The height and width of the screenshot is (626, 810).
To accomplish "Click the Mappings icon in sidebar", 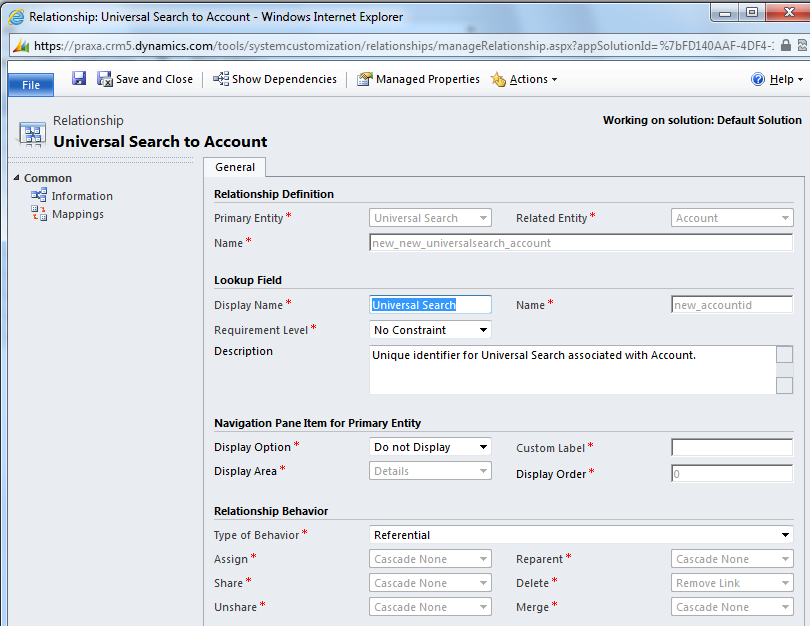I will [x=39, y=213].
